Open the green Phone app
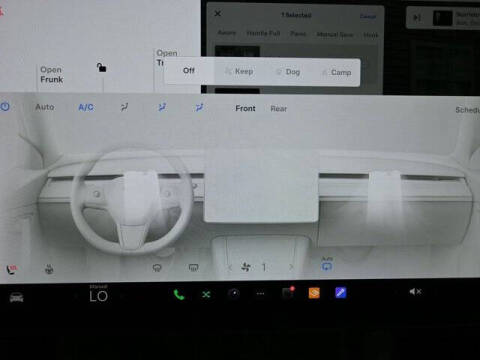Screen dimensions: 480x360 click(179, 294)
